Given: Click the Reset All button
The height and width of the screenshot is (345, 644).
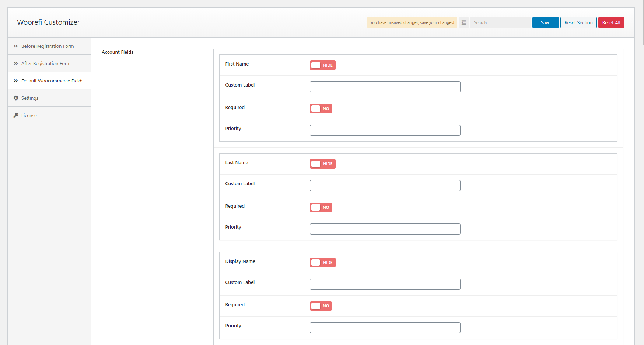Looking at the screenshot, I should pos(611,22).
